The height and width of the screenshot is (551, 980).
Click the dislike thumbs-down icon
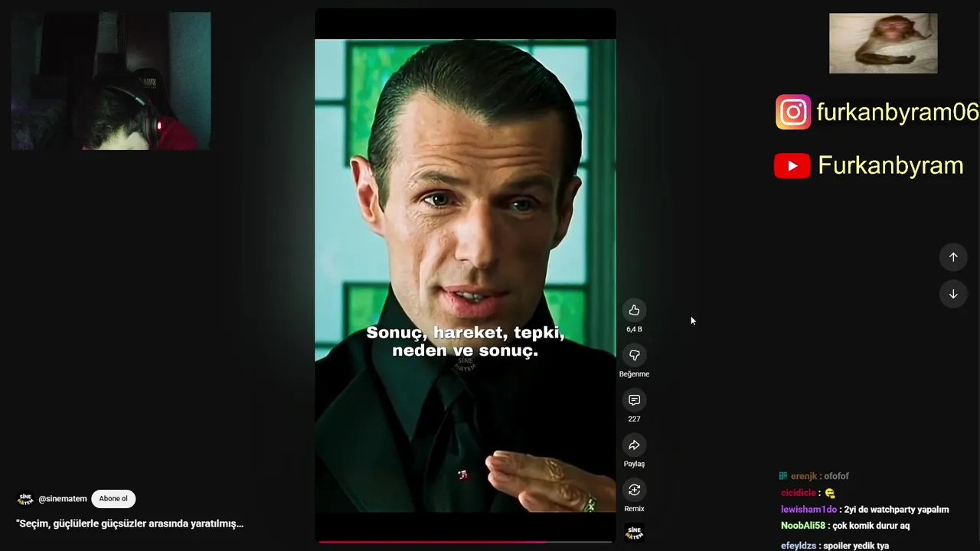tap(634, 355)
